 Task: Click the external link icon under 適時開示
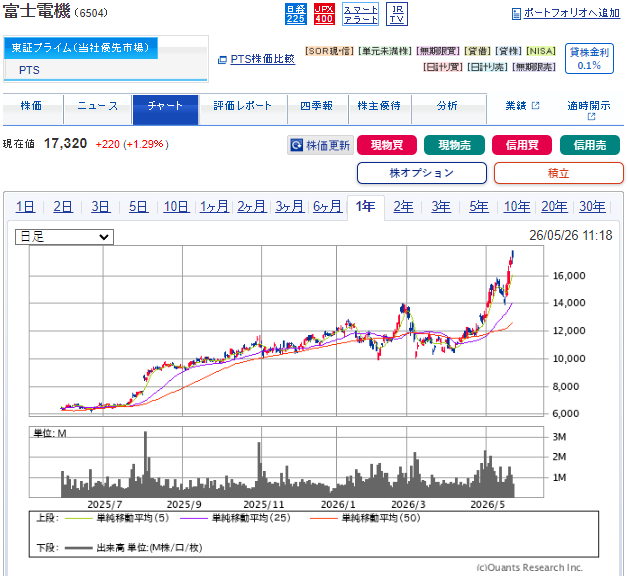pyautogui.click(x=591, y=117)
